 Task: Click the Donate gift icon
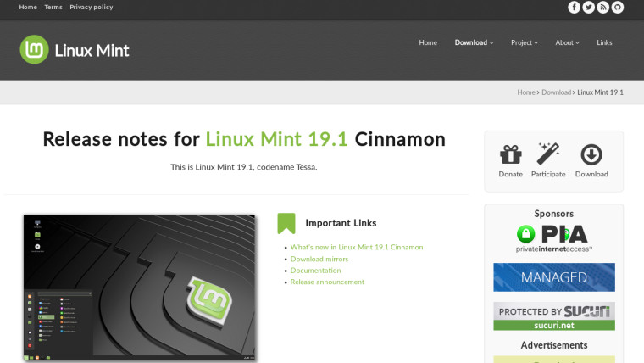(510, 154)
